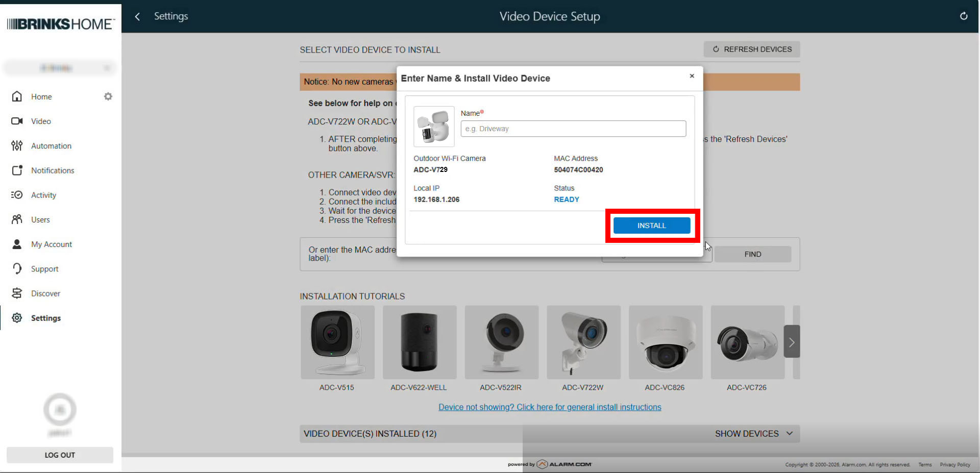The width and height of the screenshot is (980, 473).
Task: Click the LOG OUT button
Action: (x=60, y=455)
